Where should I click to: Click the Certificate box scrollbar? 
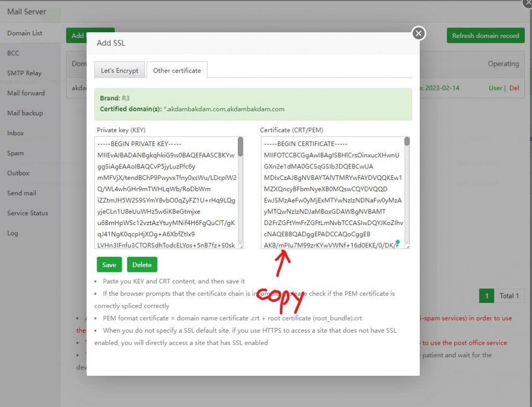pos(407,141)
